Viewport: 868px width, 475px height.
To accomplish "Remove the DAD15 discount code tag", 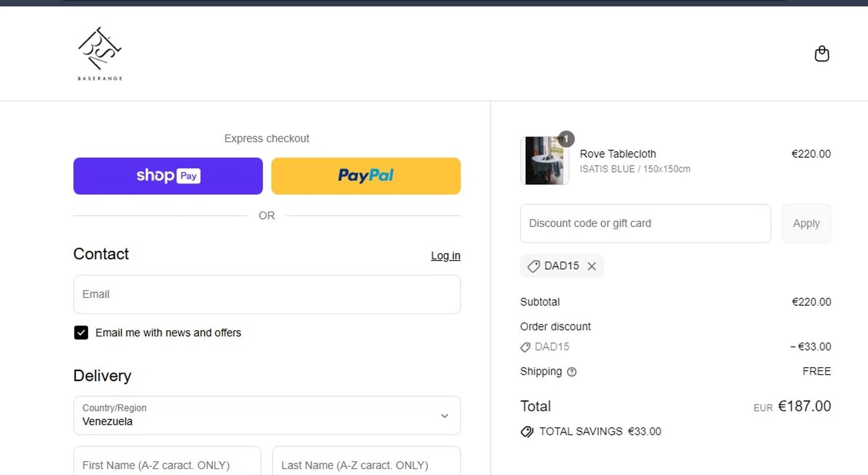I will 591,266.
